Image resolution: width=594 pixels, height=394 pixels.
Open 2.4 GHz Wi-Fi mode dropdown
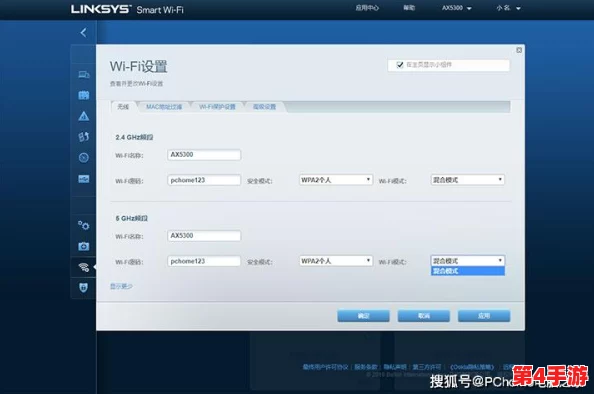click(467, 180)
